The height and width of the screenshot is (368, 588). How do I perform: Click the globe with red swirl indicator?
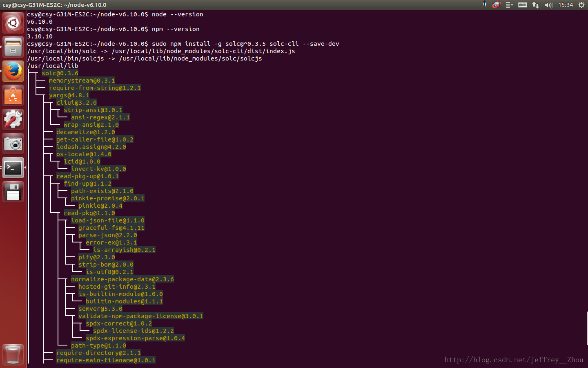497,5
